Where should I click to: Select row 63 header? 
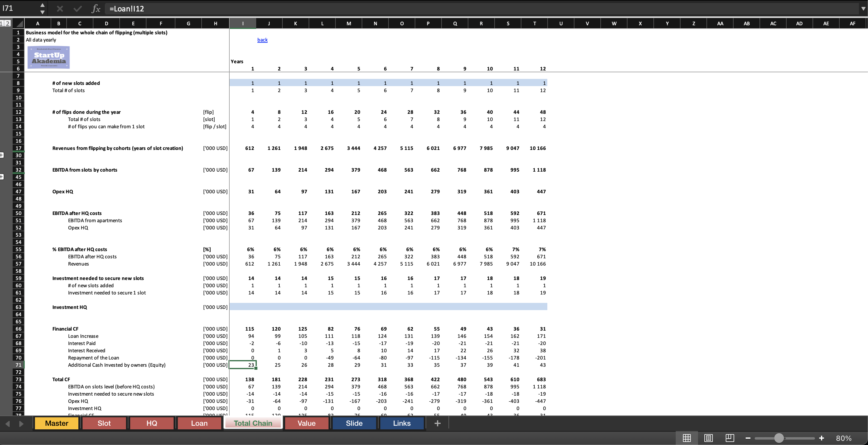(18, 307)
